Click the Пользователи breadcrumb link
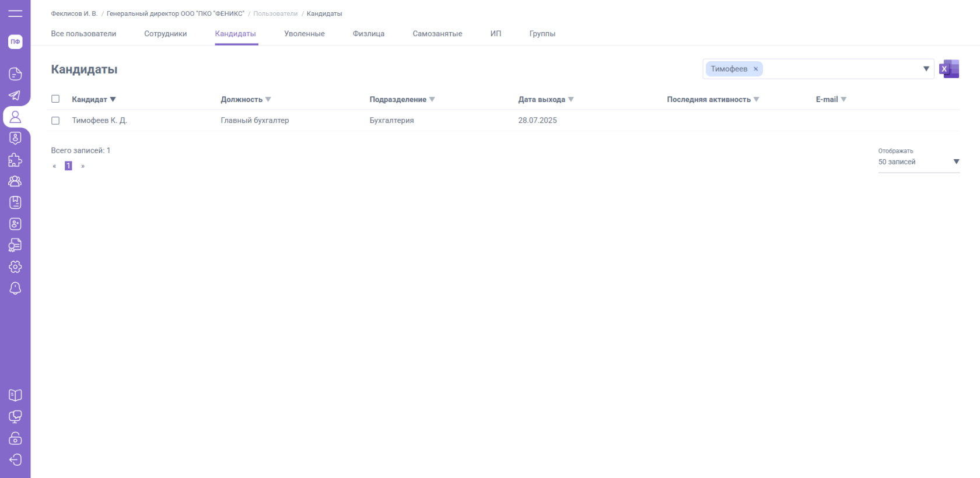This screenshot has width=980, height=478. click(275, 13)
